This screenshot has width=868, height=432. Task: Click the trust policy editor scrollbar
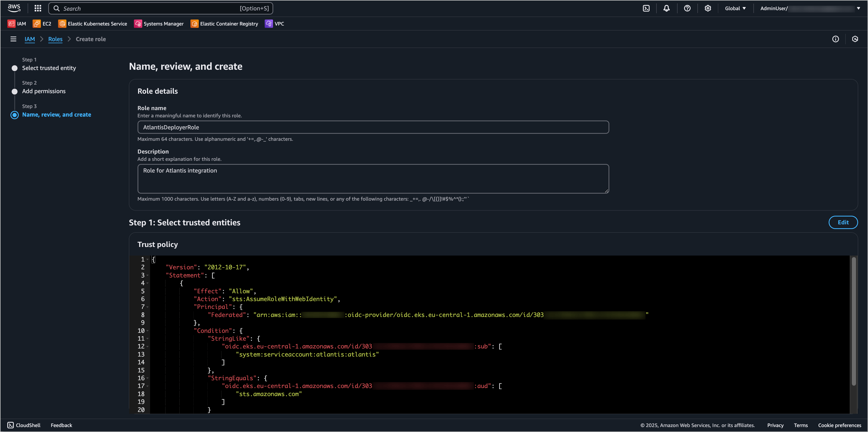(853, 322)
